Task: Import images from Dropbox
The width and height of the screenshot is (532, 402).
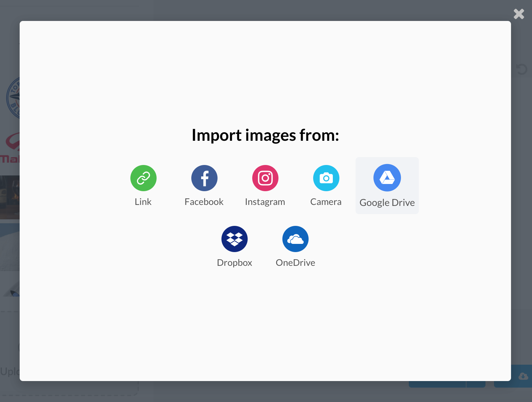Action: [x=235, y=239]
